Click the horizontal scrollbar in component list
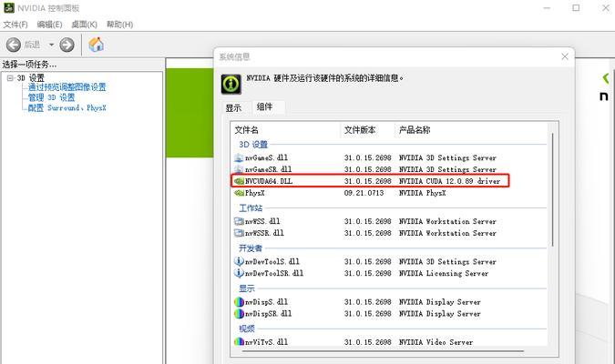 pos(383,351)
